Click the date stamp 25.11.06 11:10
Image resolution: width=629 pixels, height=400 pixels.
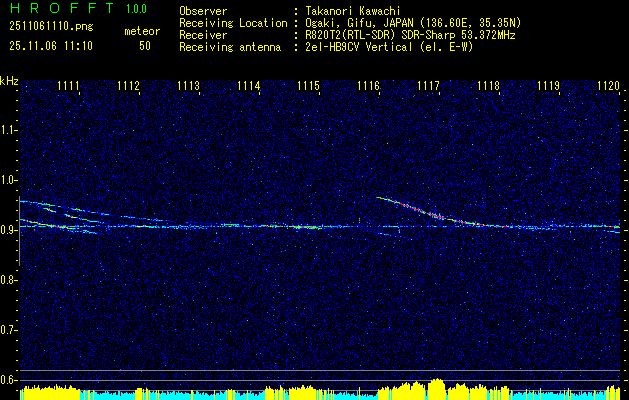(x=51, y=46)
